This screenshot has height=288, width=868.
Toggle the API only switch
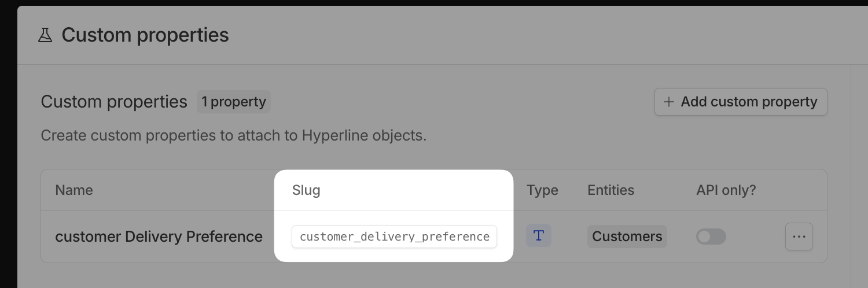[x=711, y=237]
